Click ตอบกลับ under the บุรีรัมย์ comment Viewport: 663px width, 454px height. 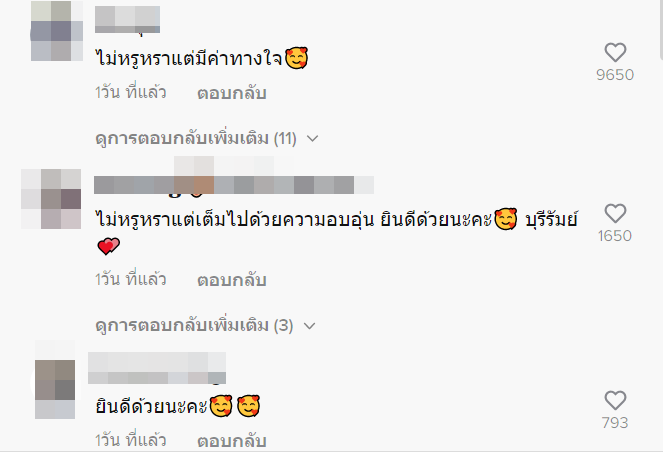click(232, 280)
